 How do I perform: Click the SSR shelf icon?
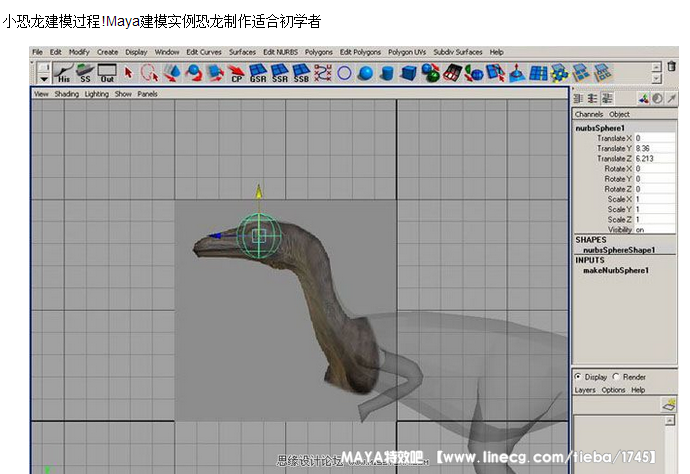(279, 73)
